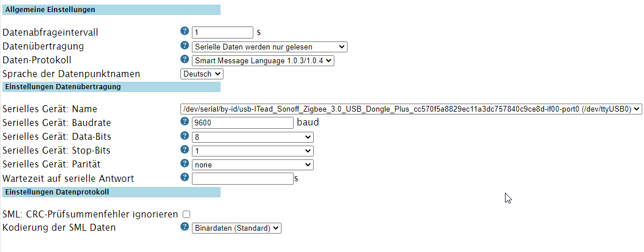The width and height of the screenshot is (644, 252).
Task: Expand the serial device name dropdown
Action: (x=411, y=109)
